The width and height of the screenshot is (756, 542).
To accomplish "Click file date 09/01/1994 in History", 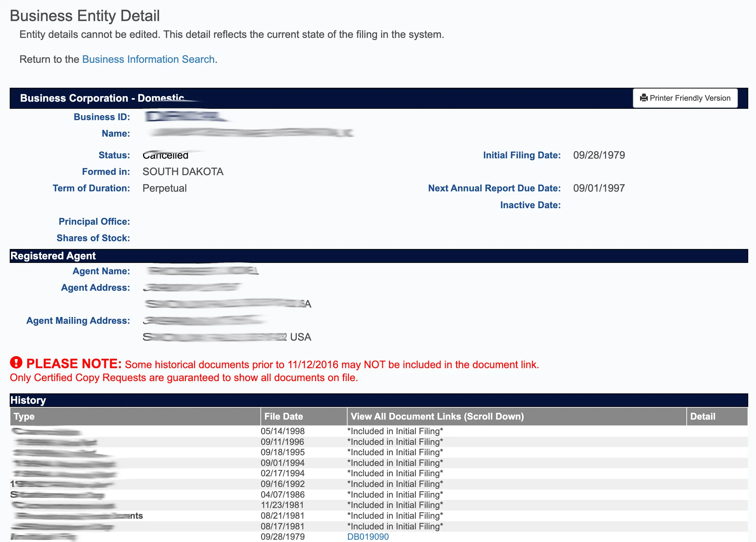I will tap(283, 463).
